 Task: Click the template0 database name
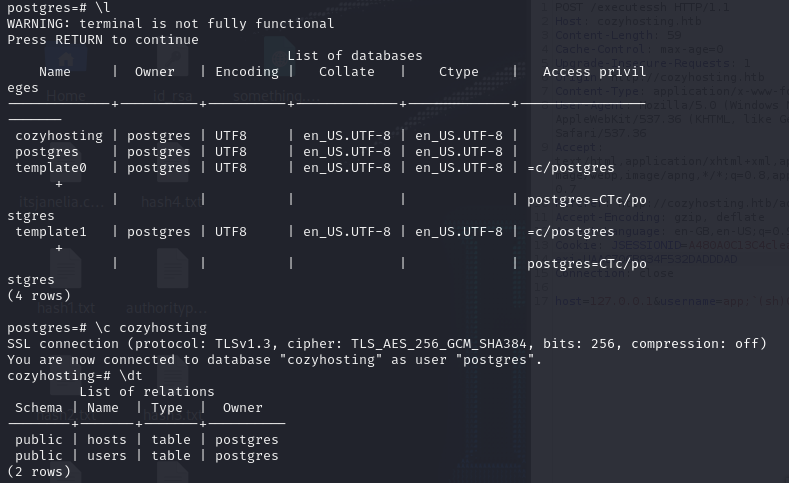[51, 168]
